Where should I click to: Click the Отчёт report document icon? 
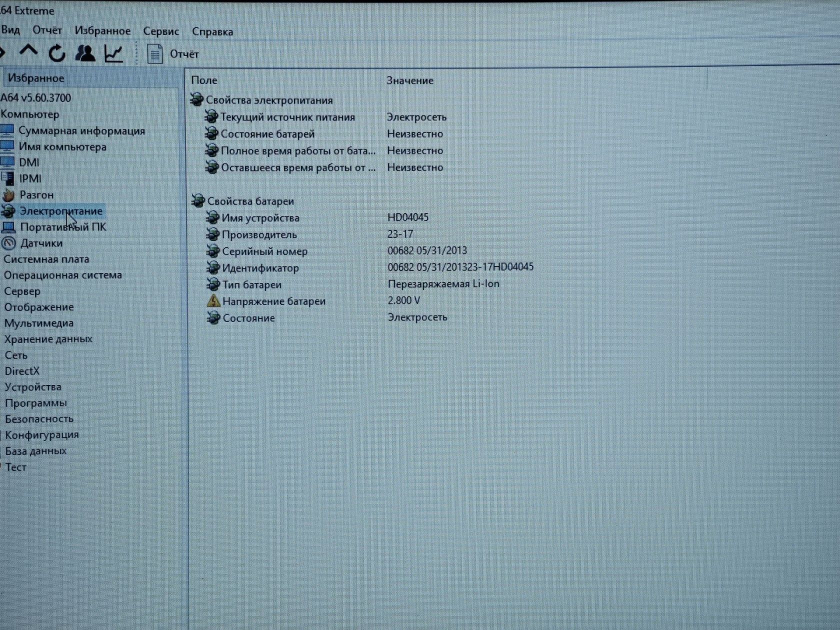pyautogui.click(x=155, y=54)
